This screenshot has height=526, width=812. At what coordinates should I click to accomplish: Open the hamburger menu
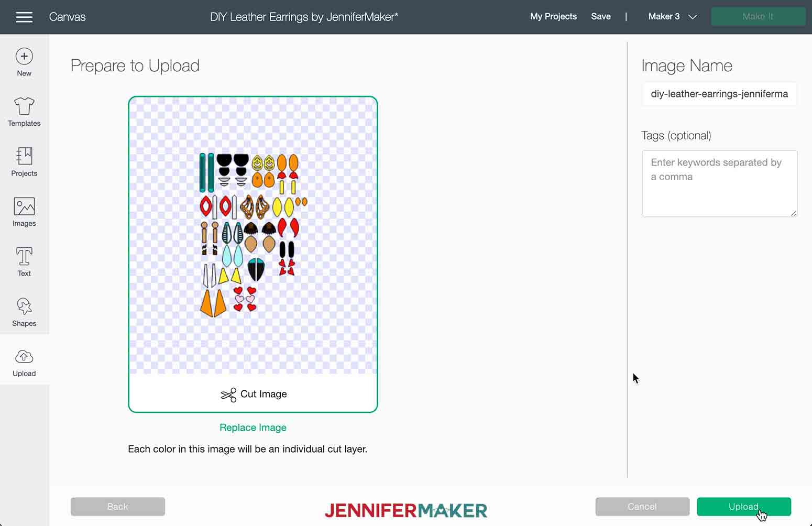point(24,17)
